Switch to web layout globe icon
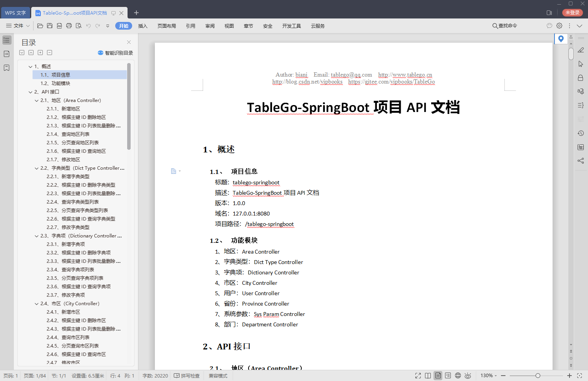 pos(458,376)
